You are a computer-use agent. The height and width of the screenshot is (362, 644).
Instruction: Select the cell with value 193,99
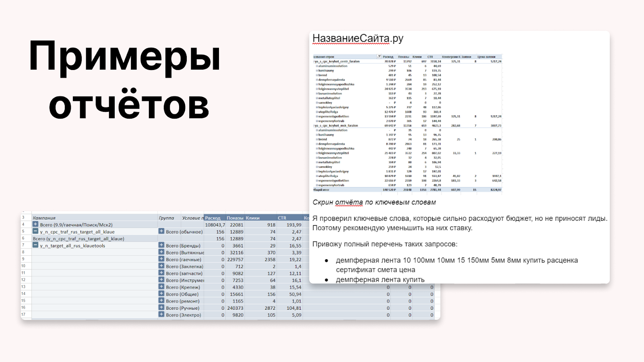pyautogui.click(x=290, y=225)
